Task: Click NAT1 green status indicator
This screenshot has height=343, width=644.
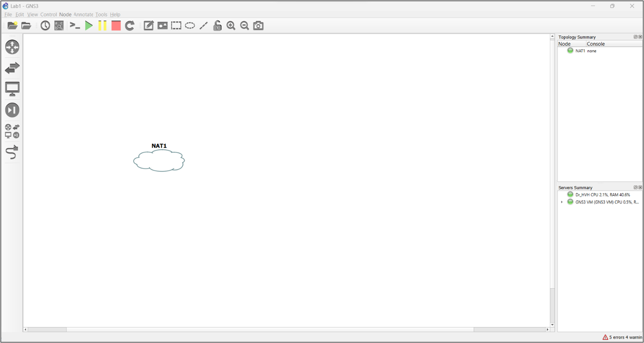Action: click(x=570, y=50)
